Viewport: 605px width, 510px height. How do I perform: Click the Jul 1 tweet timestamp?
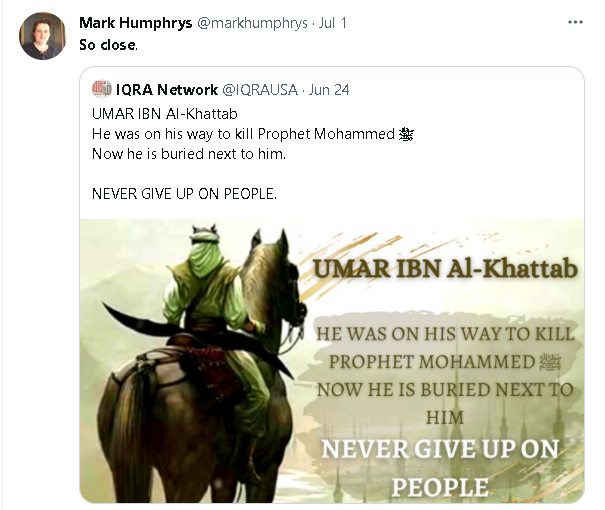coord(333,23)
